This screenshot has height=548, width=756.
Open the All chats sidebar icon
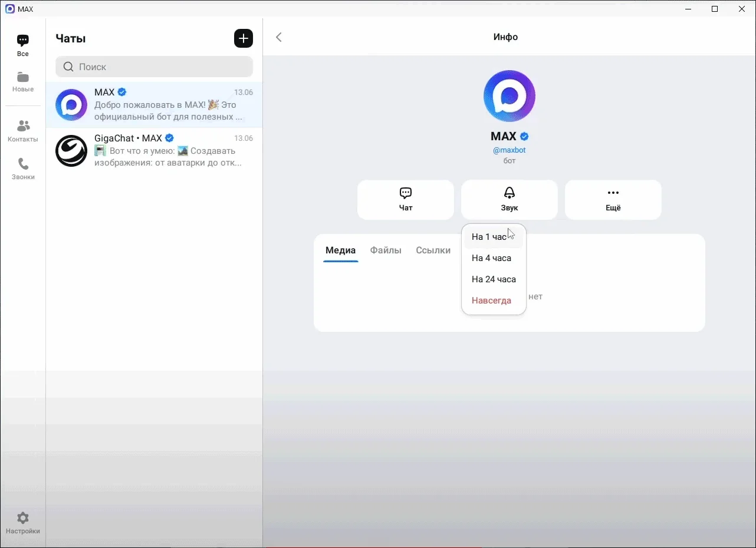tap(22, 45)
